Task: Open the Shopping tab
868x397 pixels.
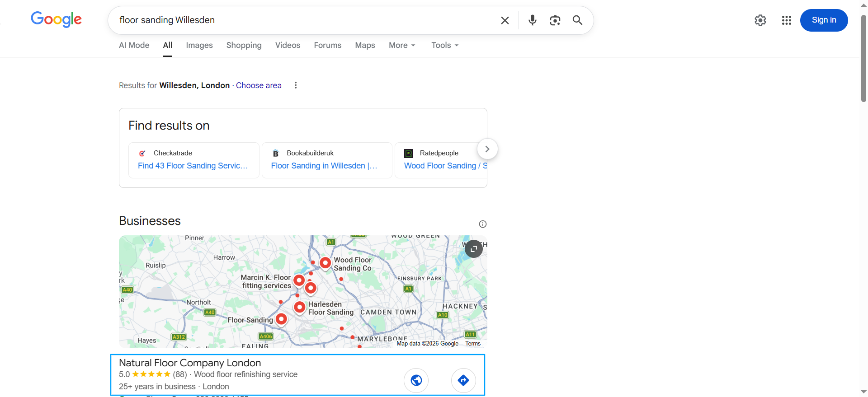Action: (244, 45)
